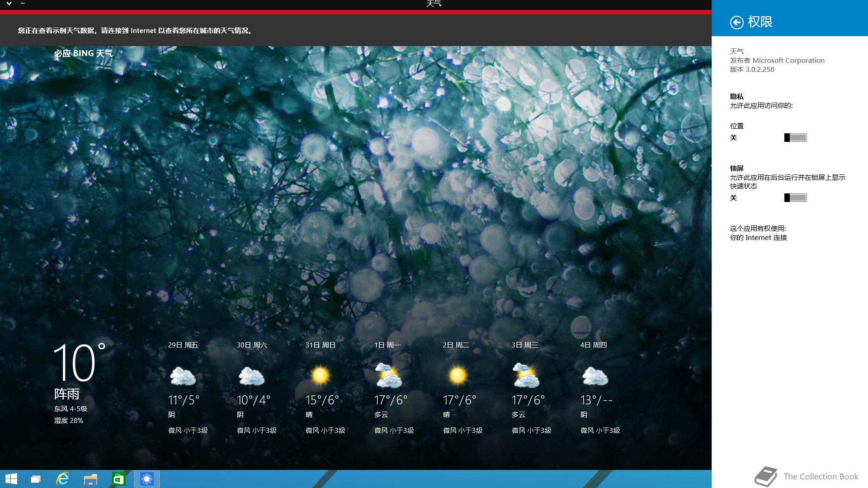Click the 发布者 Microsoft Corporation text
Screen dimensions: 868x488
777,61
